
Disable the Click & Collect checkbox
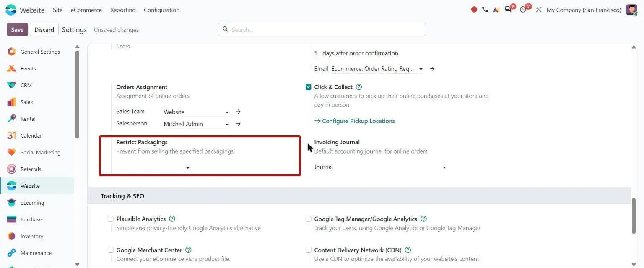[x=309, y=87]
